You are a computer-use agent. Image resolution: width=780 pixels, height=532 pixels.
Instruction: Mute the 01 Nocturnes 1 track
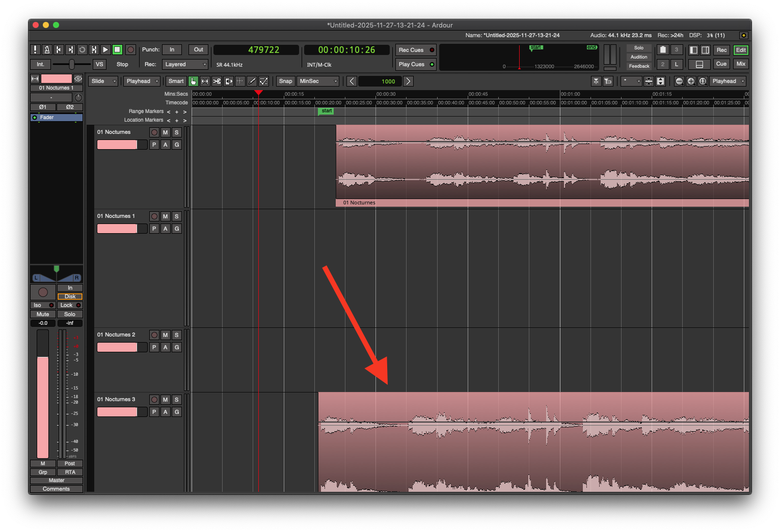(x=165, y=216)
